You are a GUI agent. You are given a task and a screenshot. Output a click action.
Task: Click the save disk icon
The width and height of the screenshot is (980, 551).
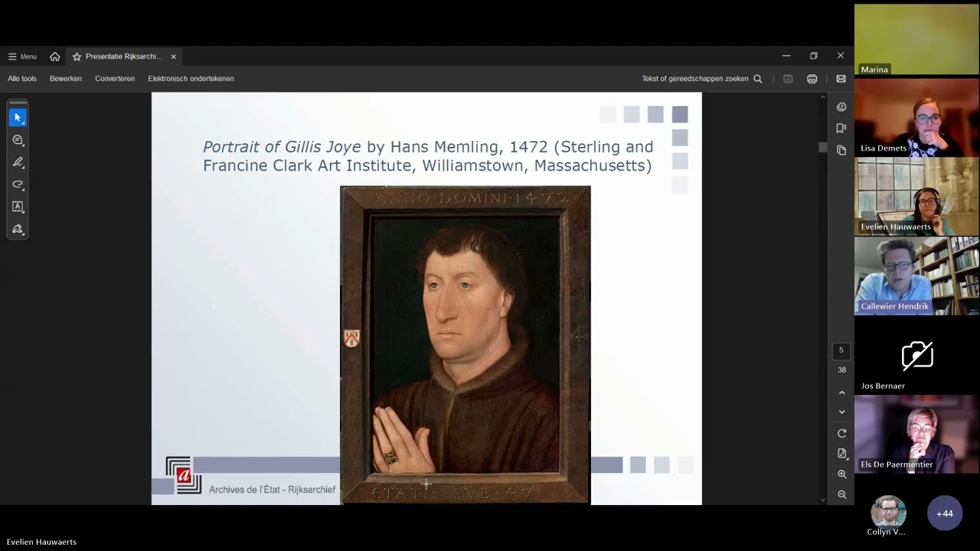point(788,79)
